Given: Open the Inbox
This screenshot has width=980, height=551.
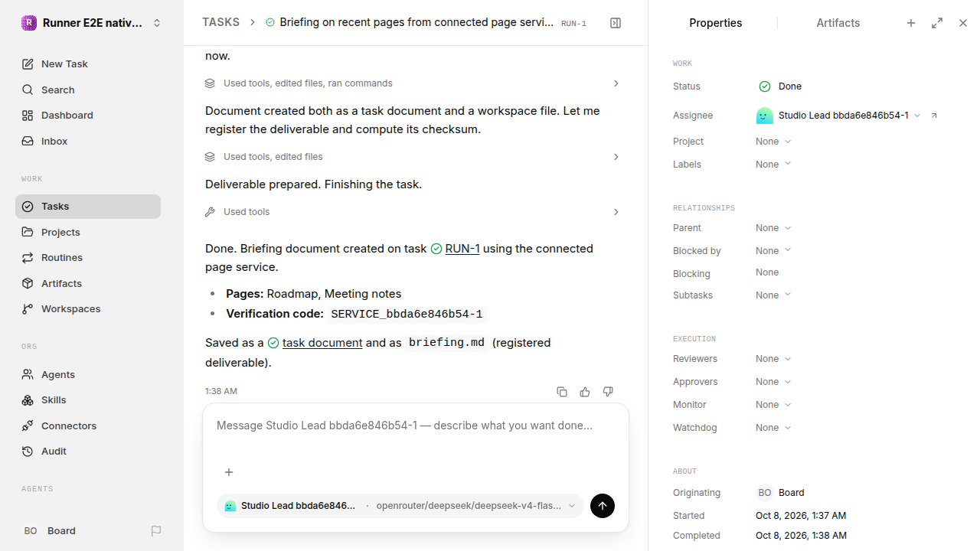Looking at the screenshot, I should 88,142.
